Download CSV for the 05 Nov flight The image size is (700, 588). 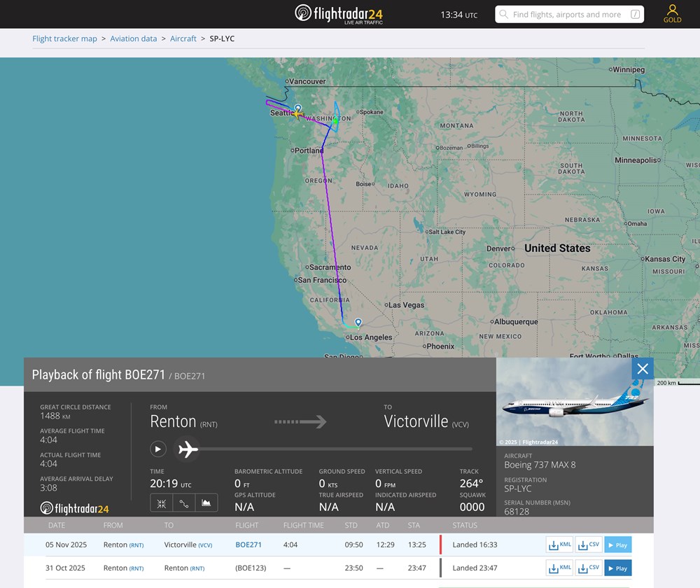tap(589, 545)
